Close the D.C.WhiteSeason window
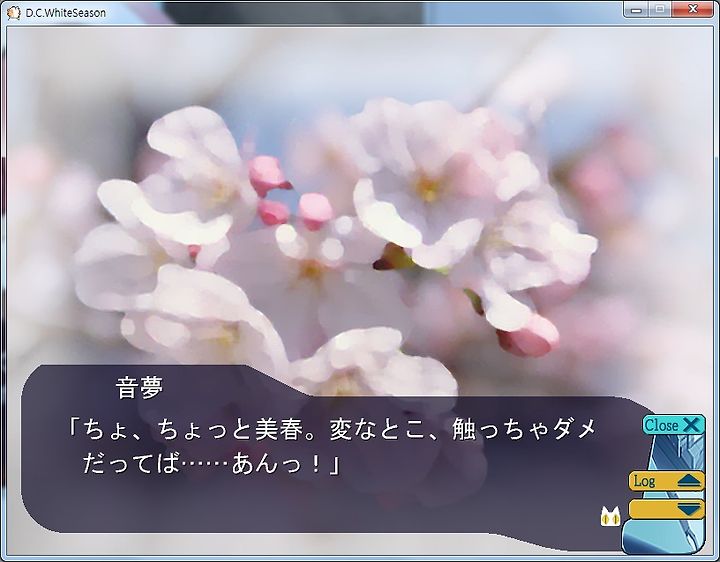 (x=693, y=9)
